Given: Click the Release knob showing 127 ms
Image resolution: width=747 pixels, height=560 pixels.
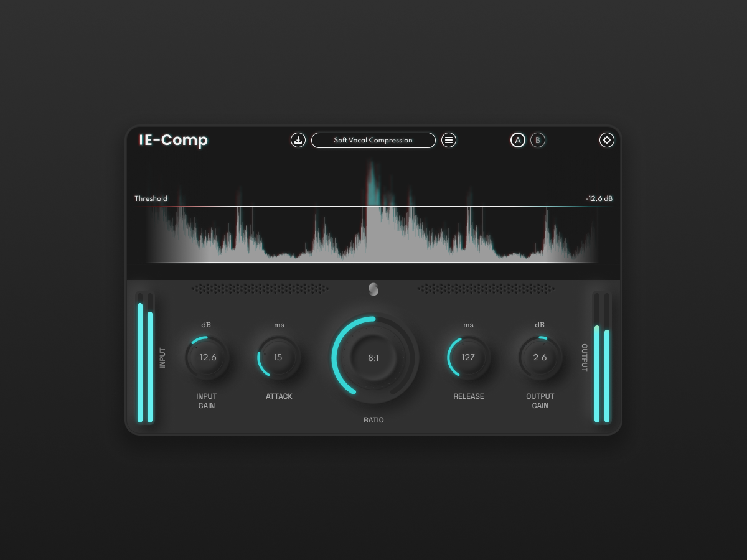Looking at the screenshot, I should 467,357.
